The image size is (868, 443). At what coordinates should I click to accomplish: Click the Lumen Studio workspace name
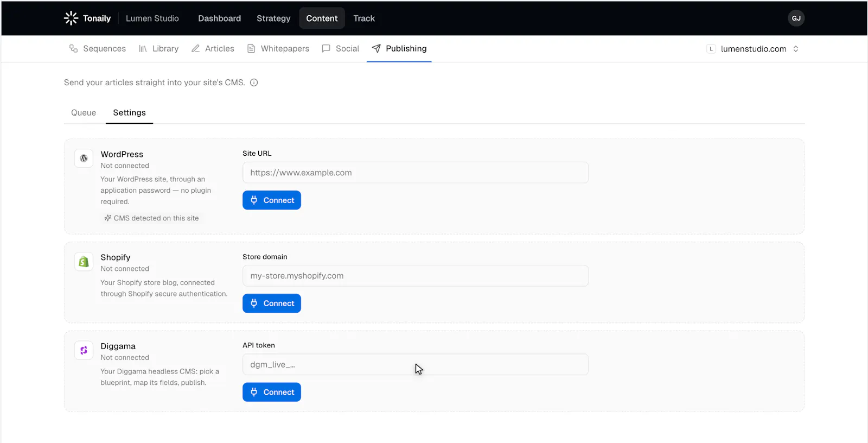(x=152, y=18)
